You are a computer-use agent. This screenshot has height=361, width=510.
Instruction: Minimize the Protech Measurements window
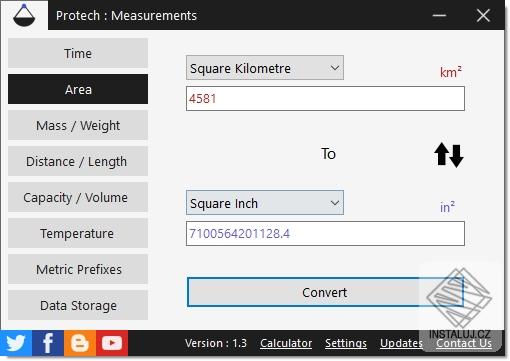tap(439, 15)
